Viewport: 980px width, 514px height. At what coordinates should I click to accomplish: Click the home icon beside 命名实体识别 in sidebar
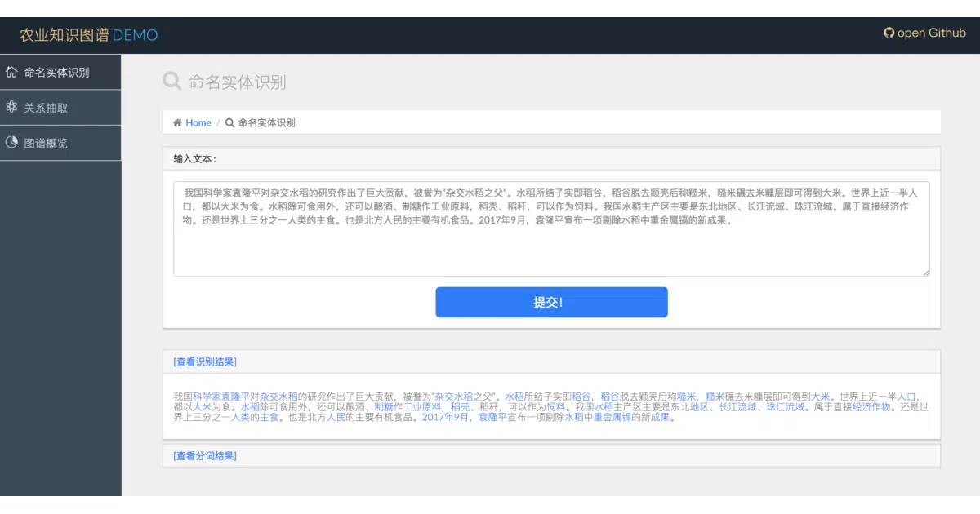pos(11,72)
